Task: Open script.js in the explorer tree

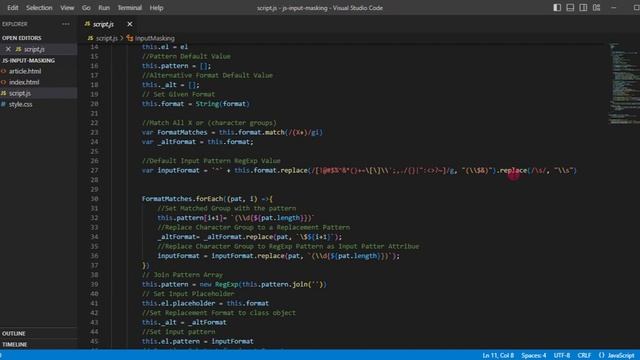Action: (x=20, y=93)
